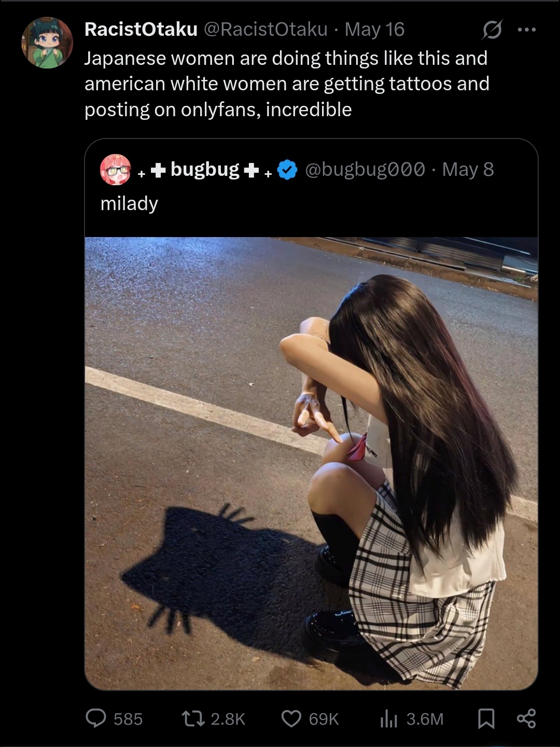
Task: Click the Grok slashed-circle icon
Action: point(492,30)
